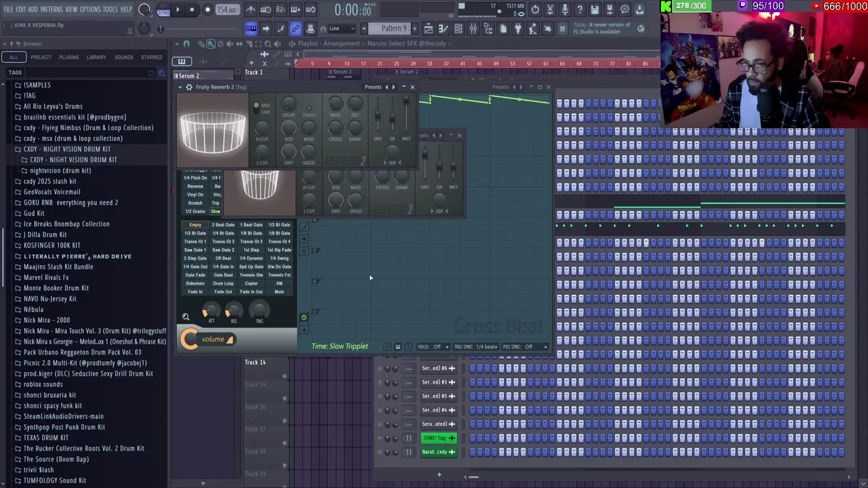Select the playlist zoom tool
This screenshot has height=488, width=868.
coord(268,44)
